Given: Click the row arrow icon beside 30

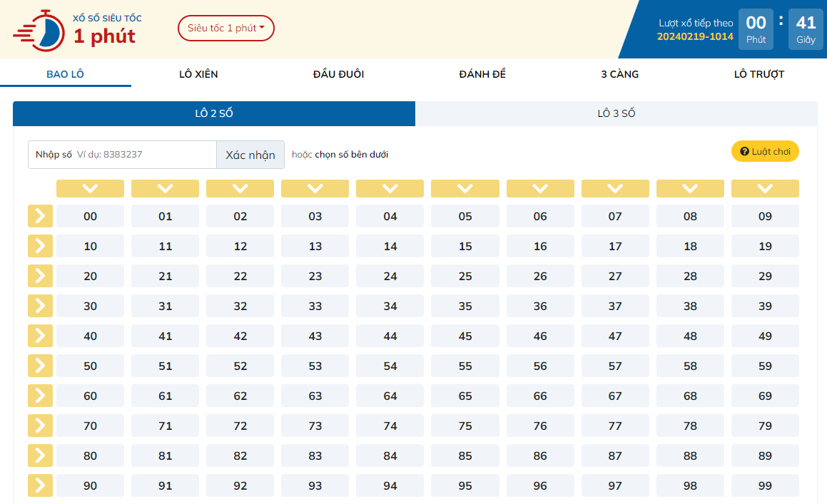Looking at the screenshot, I should pyautogui.click(x=40, y=306).
